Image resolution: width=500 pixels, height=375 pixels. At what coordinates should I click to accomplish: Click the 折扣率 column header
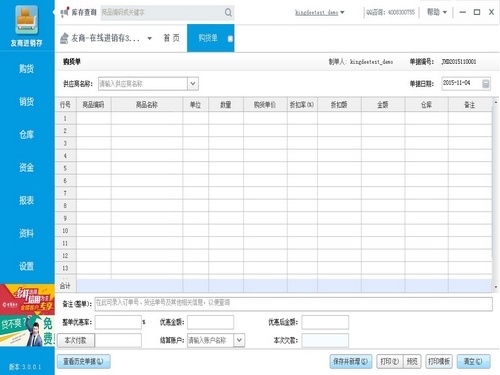302,105
